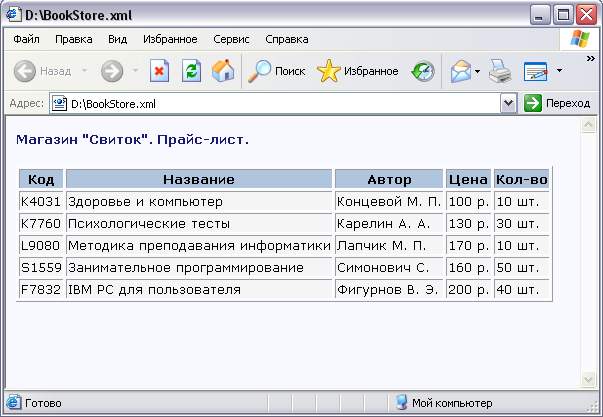Click the Edit page toolbar icon
This screenshot has width=603, height=417.
(535, 71)
